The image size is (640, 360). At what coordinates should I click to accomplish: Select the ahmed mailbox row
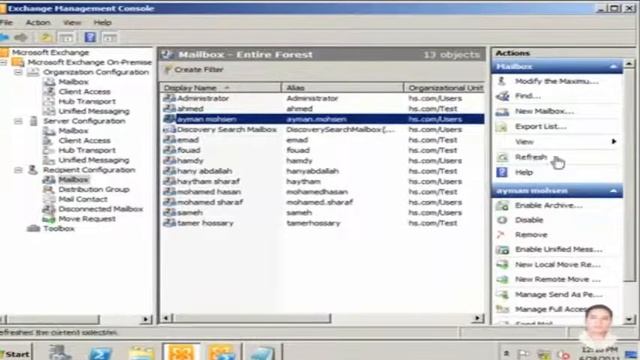pyautogui.click(x=322, y=109)
